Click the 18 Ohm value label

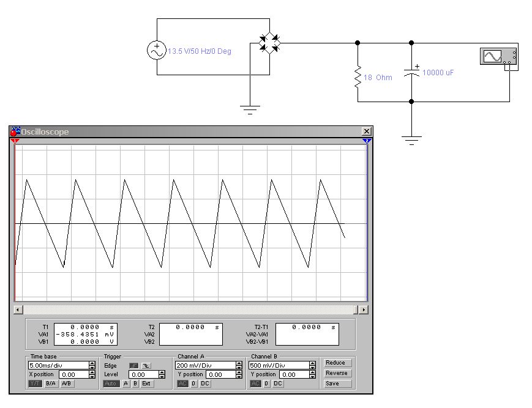click(378, 78)
